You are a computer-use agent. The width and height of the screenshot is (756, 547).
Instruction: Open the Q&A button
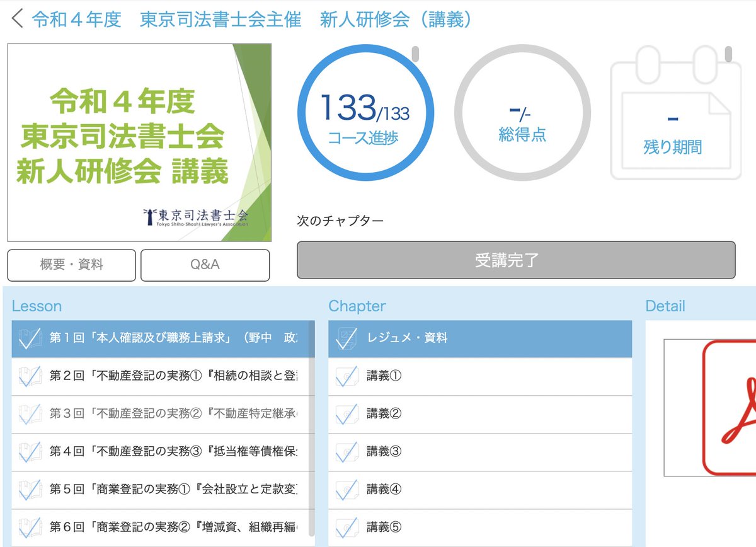click(205, 265)
